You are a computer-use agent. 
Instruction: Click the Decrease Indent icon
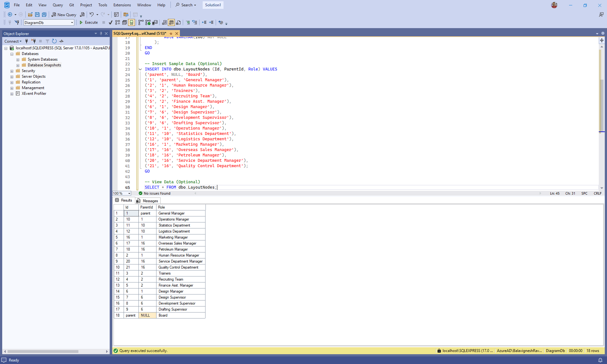coord(204,22)
